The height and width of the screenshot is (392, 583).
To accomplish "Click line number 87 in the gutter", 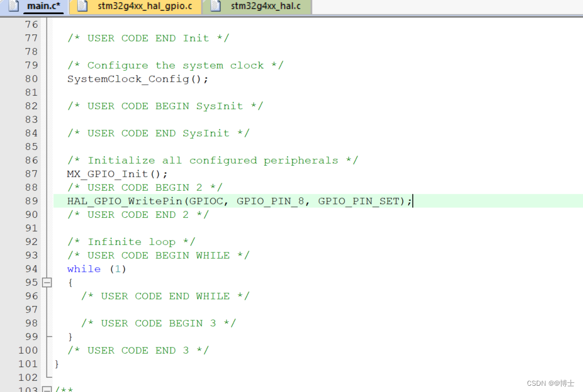I will pyautogui.click(x=32, y=174).
